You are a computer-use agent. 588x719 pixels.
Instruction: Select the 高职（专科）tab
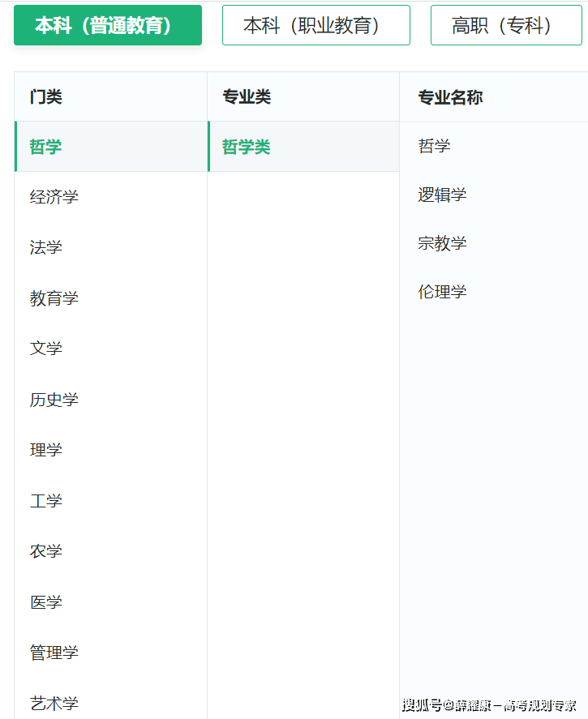pyautogui.click(x=506, y=25)
